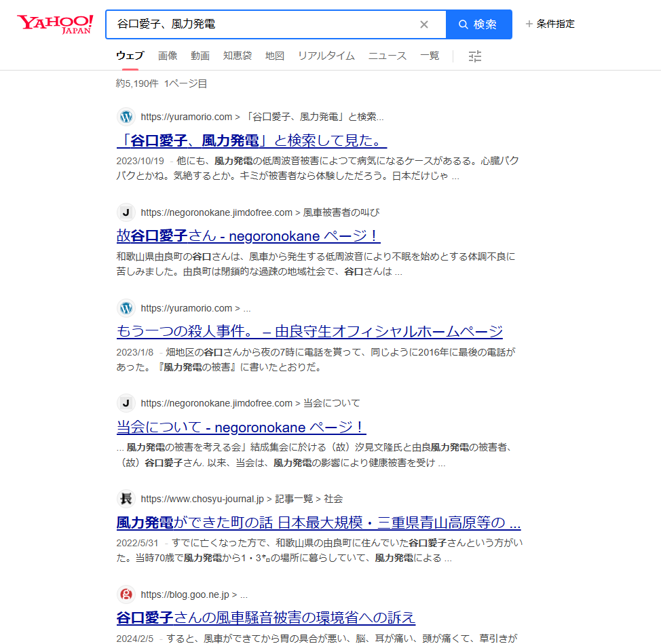
Task: Click the chosyu-journal.jp favicon
Action: pyautogui.click(x=126, y=499)
